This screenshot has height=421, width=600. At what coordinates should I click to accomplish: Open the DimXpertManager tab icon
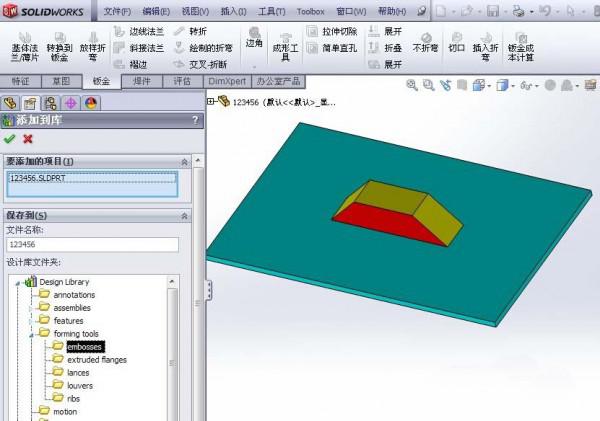point(71,103)
